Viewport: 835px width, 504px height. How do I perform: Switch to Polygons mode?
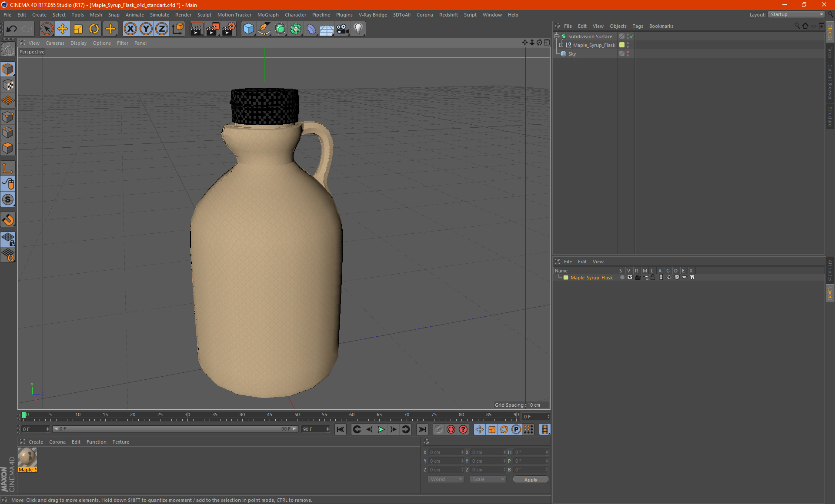(8, 148)
